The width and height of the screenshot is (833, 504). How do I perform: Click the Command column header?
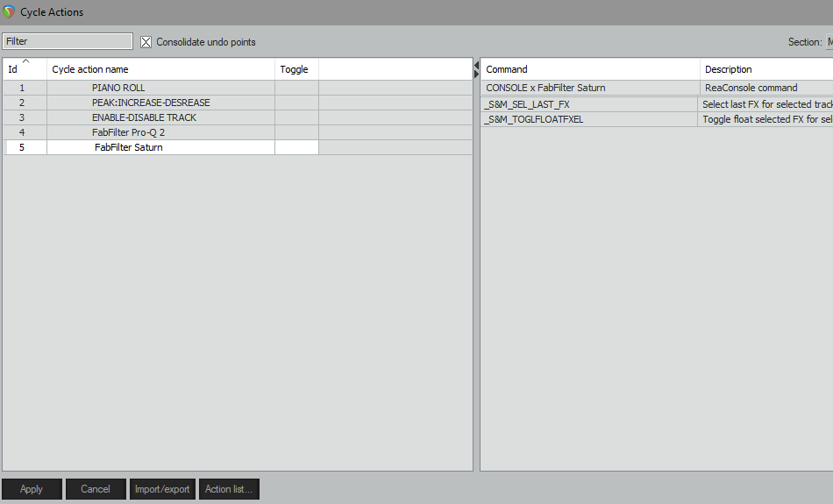590,69
